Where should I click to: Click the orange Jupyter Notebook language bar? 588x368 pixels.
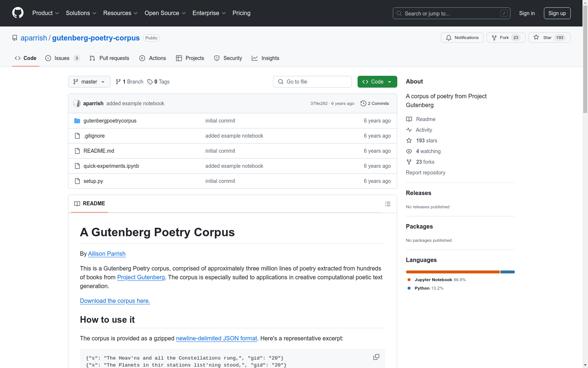coord(453,272)
